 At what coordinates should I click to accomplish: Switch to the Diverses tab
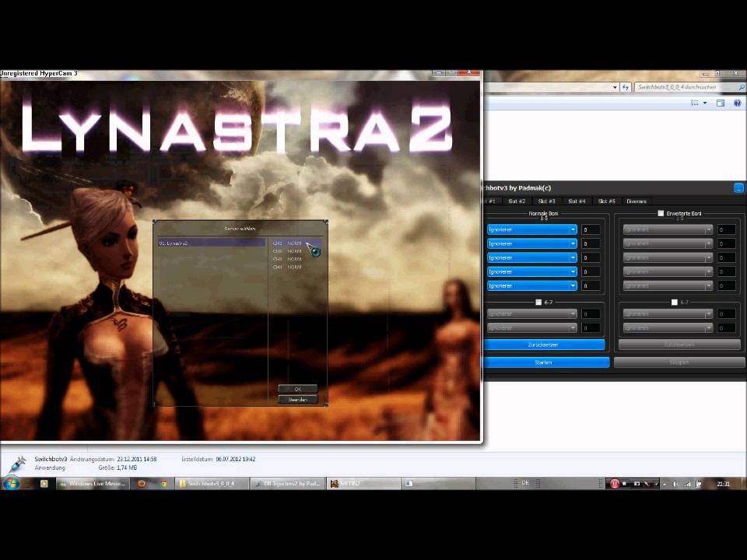pyautogui.click(x=637, y=201)
